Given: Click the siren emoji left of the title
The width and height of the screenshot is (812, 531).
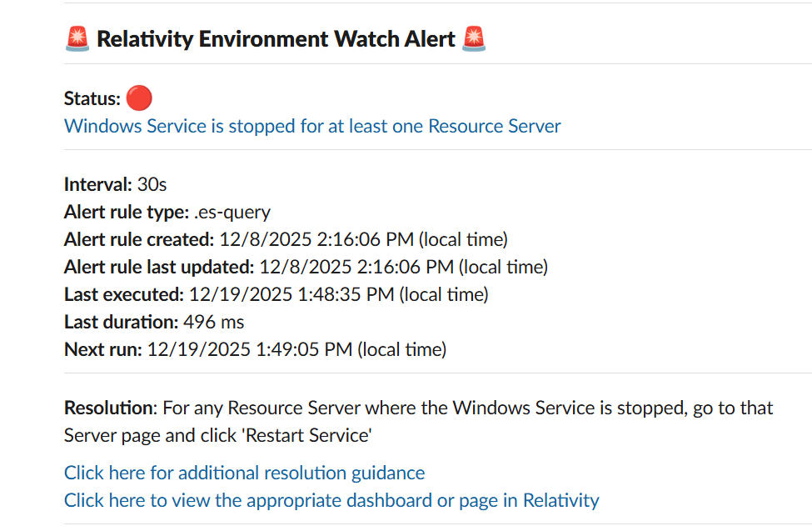Looking at the screenshot, I should pyautogui.click(x=77, y=38).
